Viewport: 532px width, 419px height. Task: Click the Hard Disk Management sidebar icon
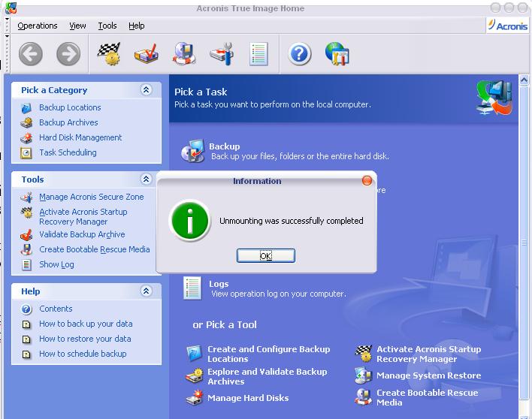tap(26, 138)
